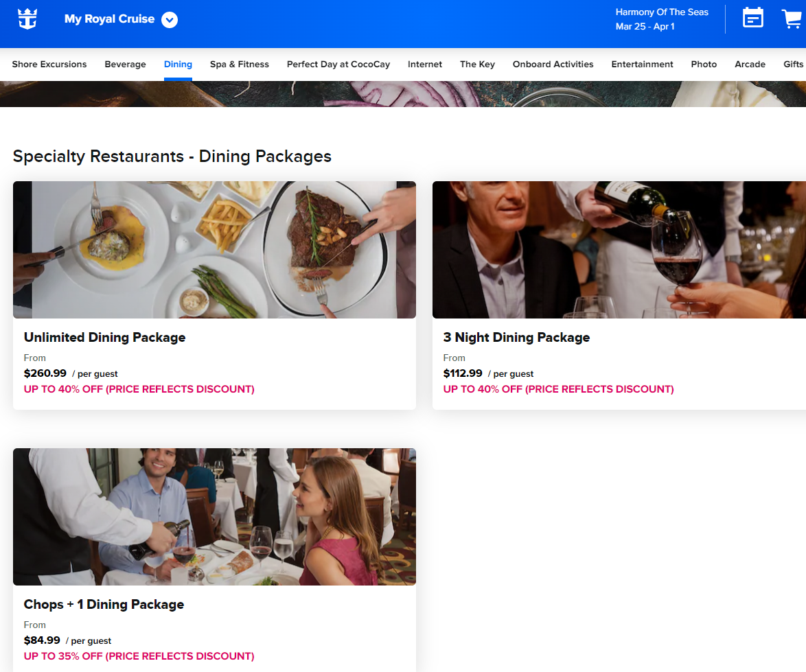The image size is (806, 672).
Task: Click the 40% off text under Unlimited Dining
Action: tap(139, 389)
